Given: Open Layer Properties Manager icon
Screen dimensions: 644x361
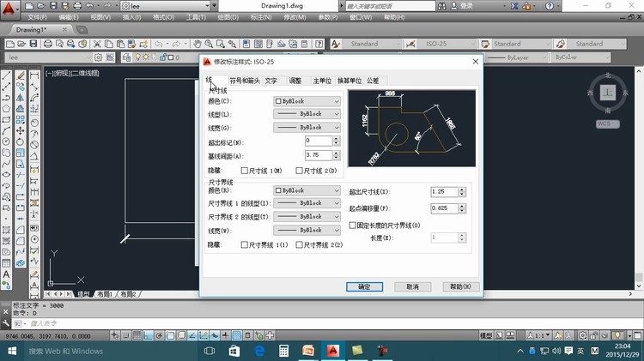Looking at the screenshot, I should [126, 57].
